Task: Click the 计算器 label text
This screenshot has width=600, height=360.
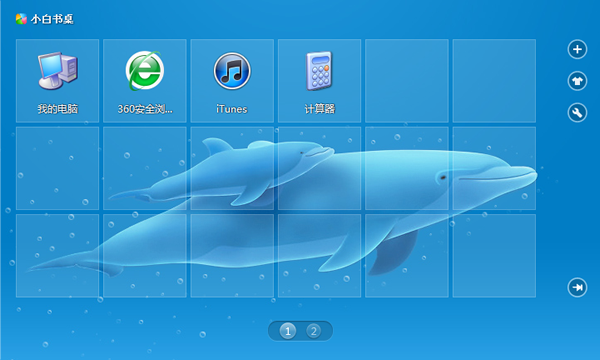Action: tap(320, 109)
